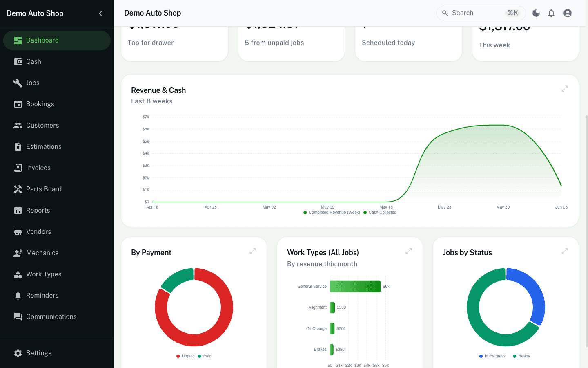Click the Reminders bell icon in sidebar

pyautogui.click(x=18, y=295)
